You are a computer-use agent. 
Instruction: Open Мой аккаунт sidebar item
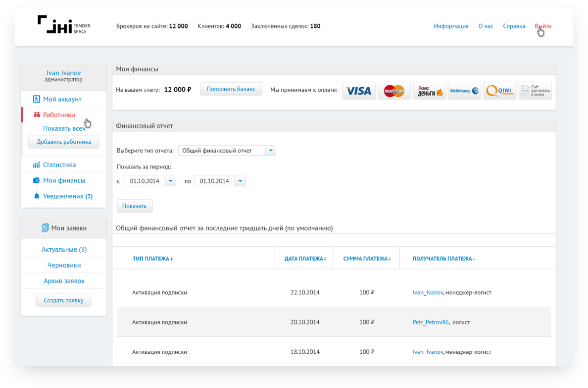coord(62,100)
